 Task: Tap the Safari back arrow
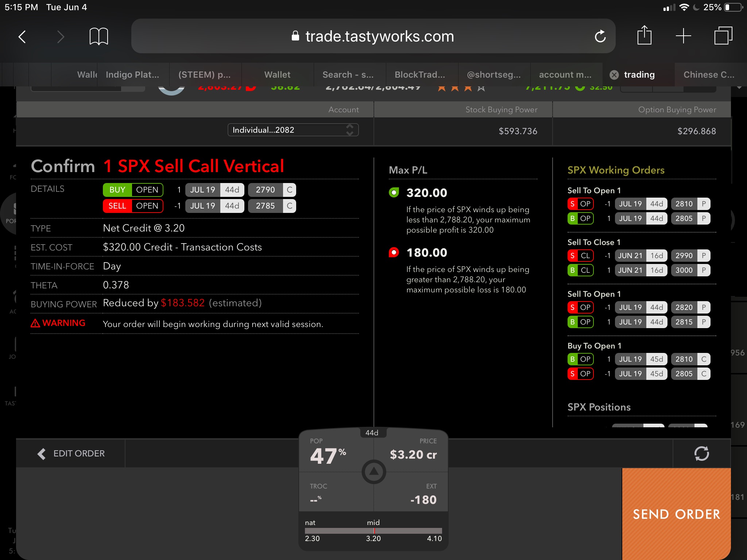click(23, 36)
